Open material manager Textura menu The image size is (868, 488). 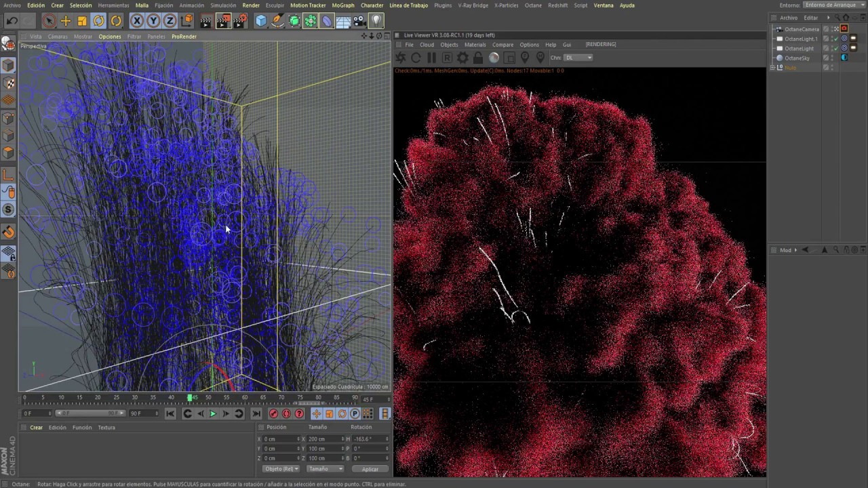[106, 428]
